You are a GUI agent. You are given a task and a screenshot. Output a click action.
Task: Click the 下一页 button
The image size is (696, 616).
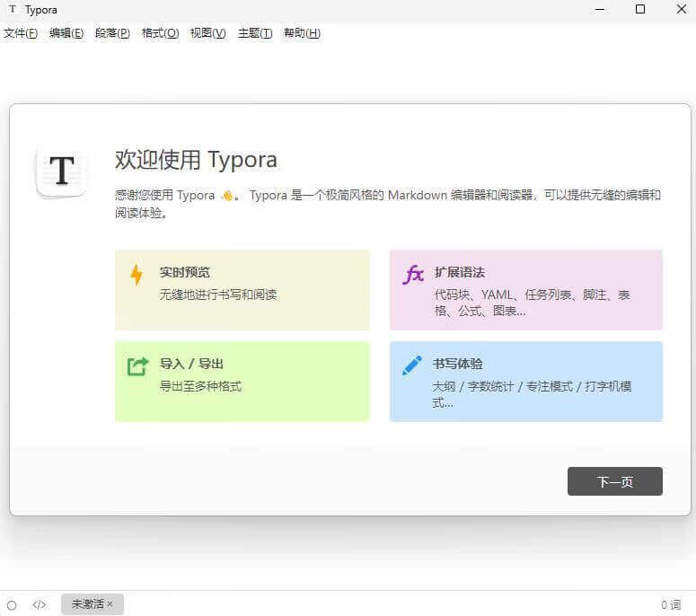click(615, 481)
